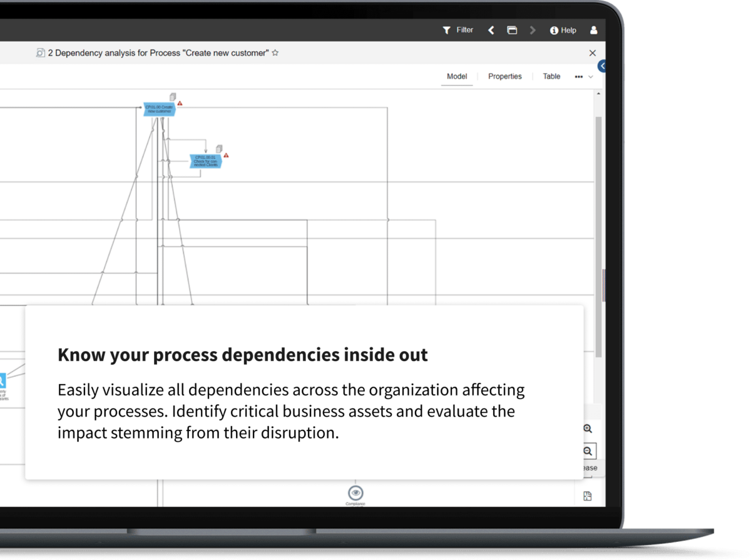
Task: Close the Dependency analysis tab
Action: click(593, 53)
